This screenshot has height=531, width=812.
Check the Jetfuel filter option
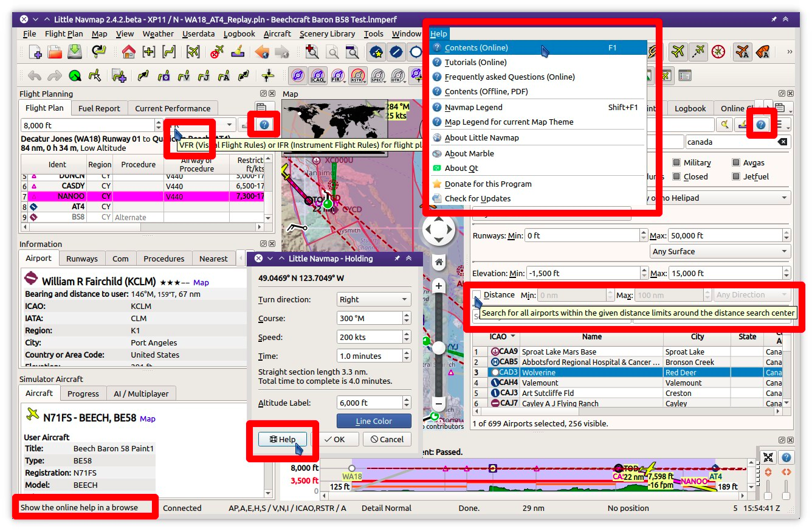coord(736,176)
